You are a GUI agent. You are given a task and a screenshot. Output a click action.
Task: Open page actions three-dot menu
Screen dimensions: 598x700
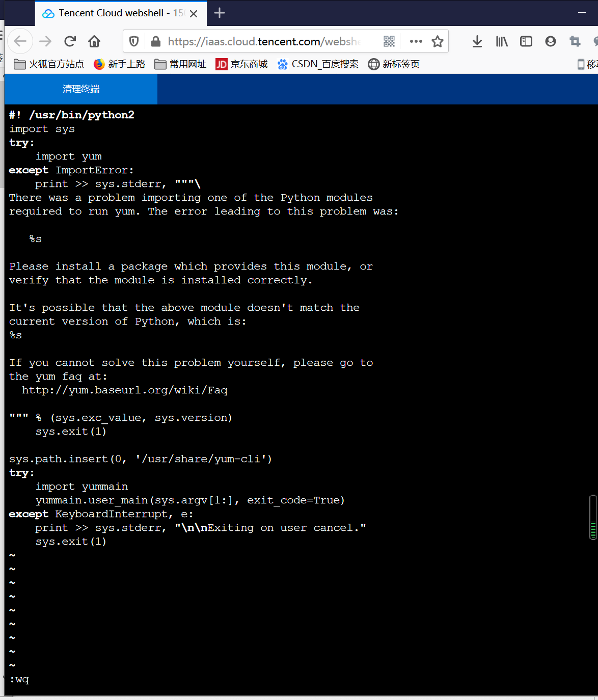[x=416, y=41]
